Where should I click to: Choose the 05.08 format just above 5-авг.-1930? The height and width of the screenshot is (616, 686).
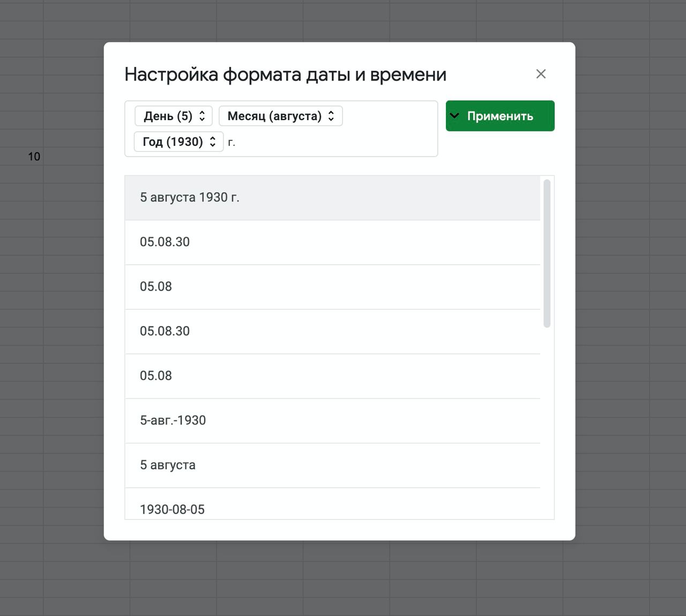pos(332,376)
